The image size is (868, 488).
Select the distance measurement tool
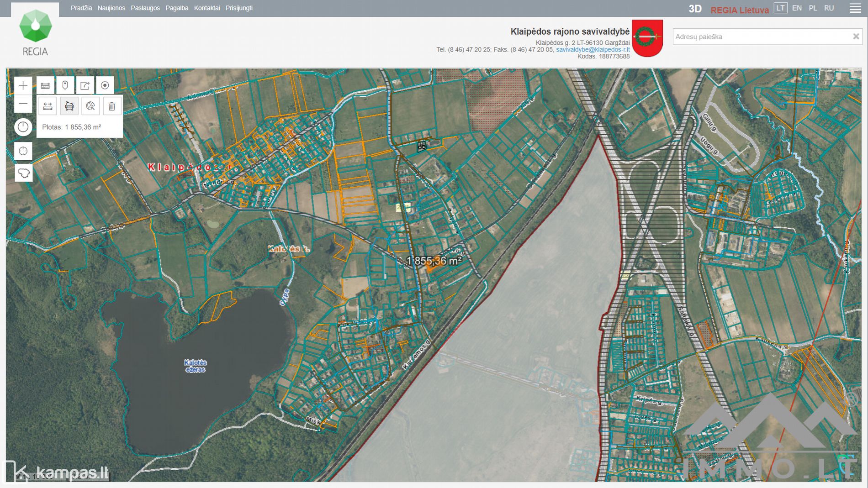tap(48, 106)
